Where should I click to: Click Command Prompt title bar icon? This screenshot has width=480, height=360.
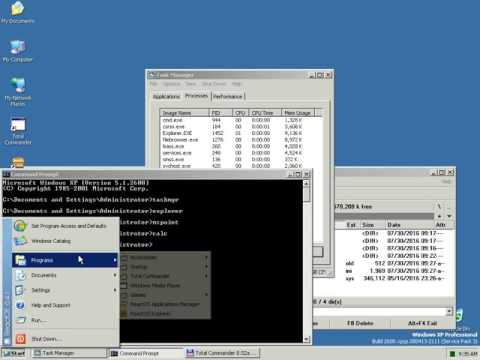coord(6,174)
